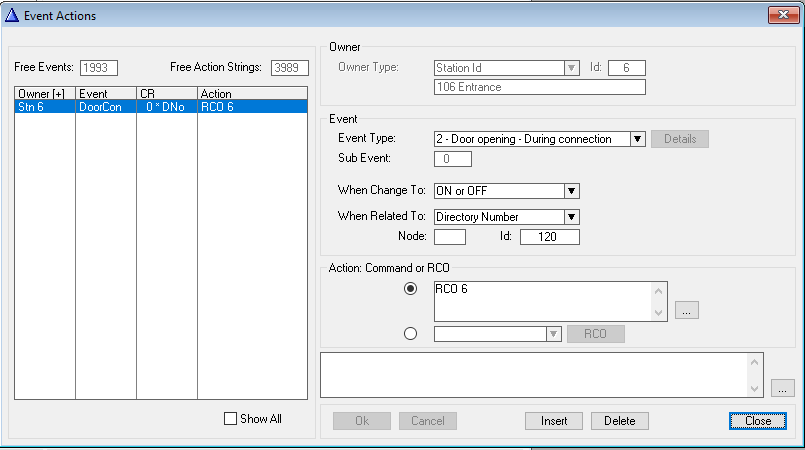
Task: Select the RCO dropdown radio button
Action: point(410,334)
